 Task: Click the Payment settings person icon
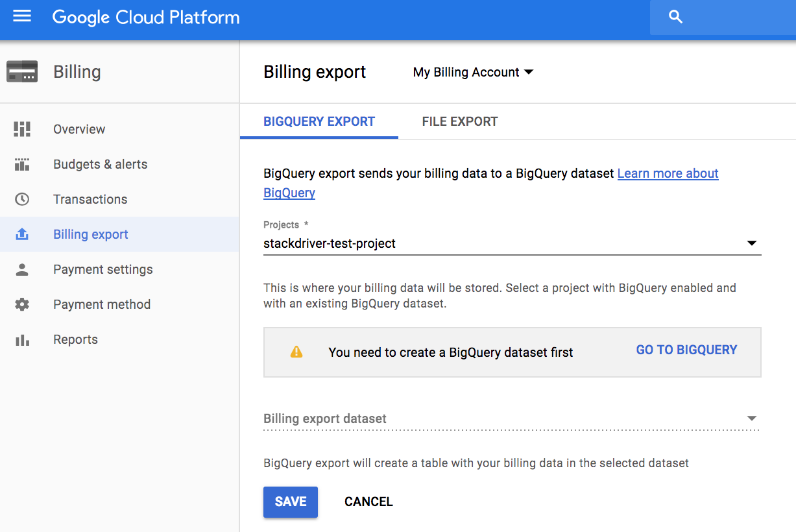(x=22, y=269)
